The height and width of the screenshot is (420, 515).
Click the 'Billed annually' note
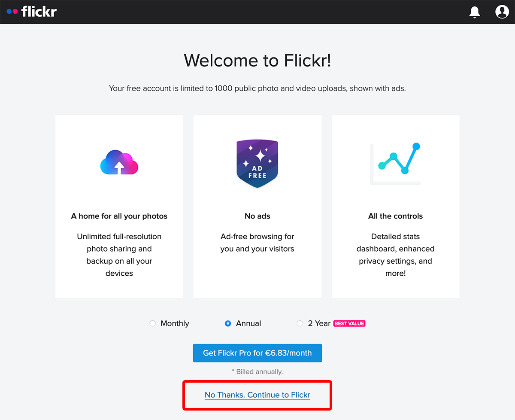[x=257, y=371]
